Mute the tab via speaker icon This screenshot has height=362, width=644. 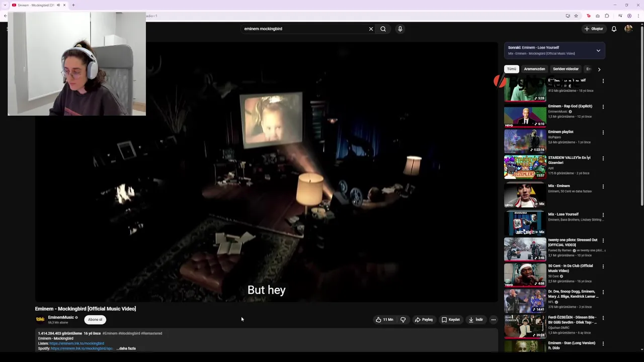(x=58, y=5)
